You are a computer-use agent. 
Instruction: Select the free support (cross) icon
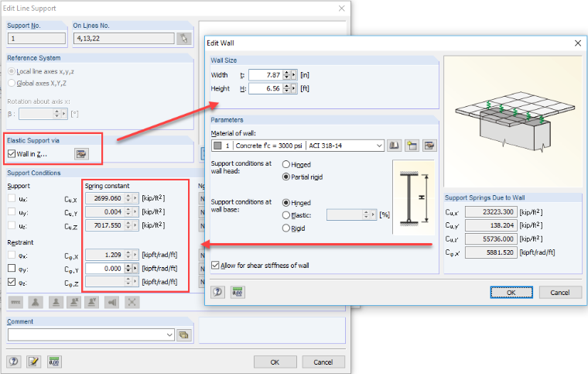pyautogui.click(x=132, y=302)
